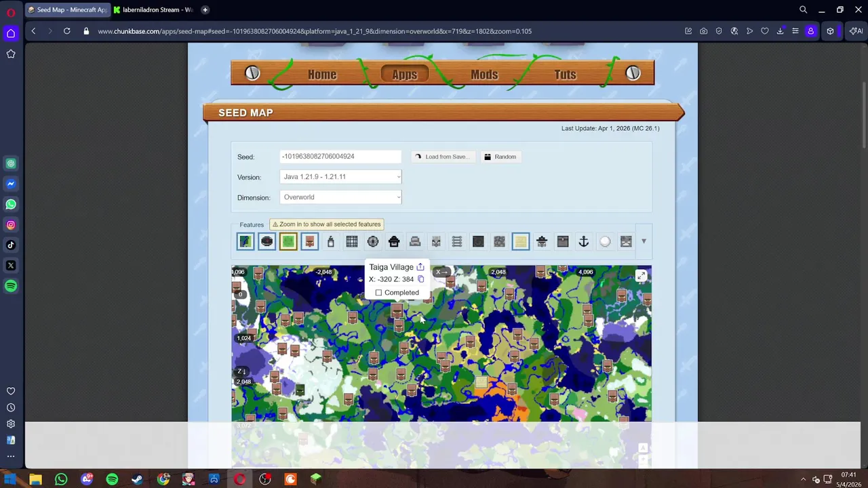Enable the gray boat-shaped feature icon
The width and height of the screenshot is (868, 488).
415,241
